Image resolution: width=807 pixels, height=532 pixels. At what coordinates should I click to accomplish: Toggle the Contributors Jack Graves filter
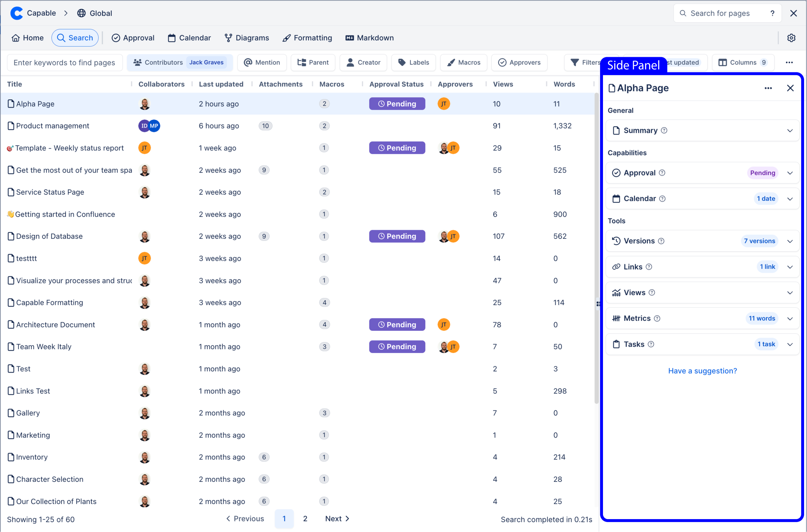click(x=179, y=63)
